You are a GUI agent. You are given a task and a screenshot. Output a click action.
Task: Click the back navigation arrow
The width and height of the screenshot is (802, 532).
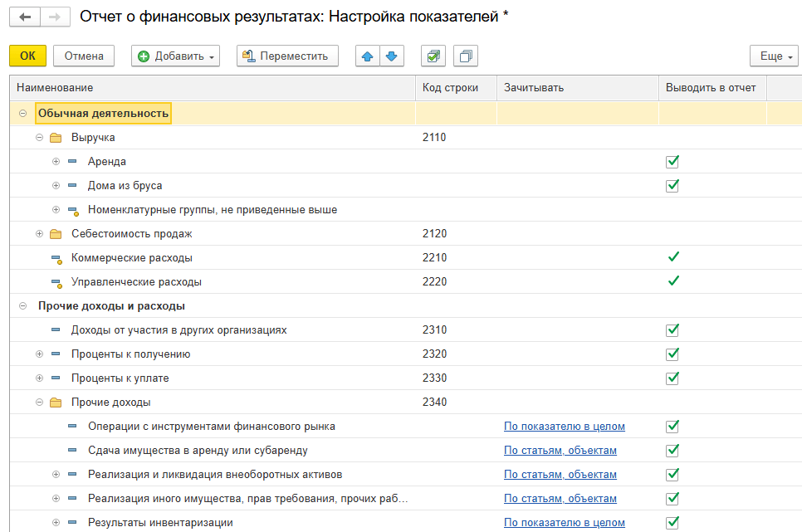point(25,17)
